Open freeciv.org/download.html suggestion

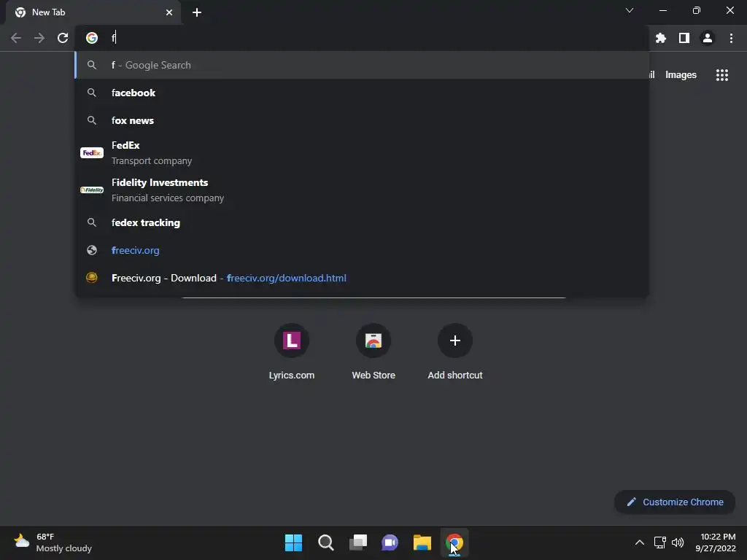coord(362,278)
